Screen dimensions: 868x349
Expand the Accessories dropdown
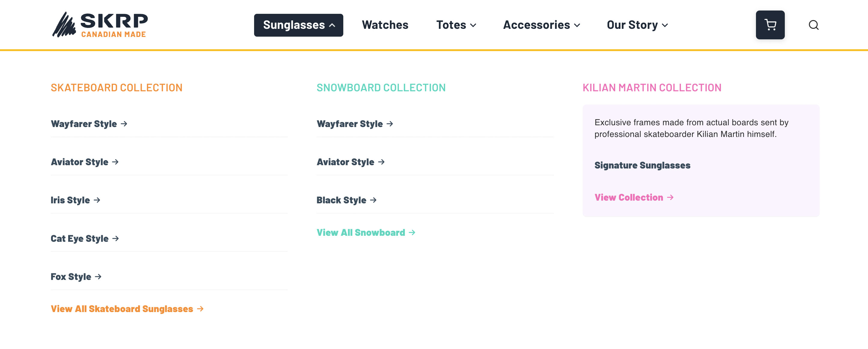click(541, 25)
